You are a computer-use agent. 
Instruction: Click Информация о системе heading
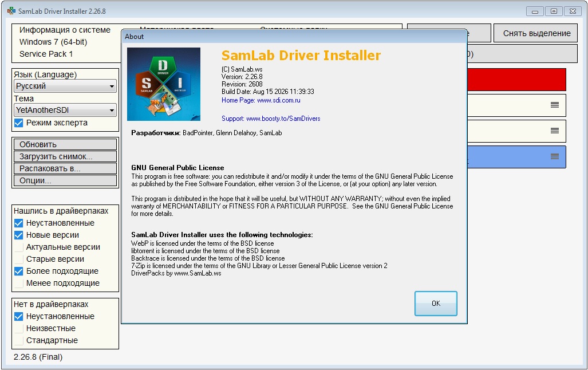65,30
